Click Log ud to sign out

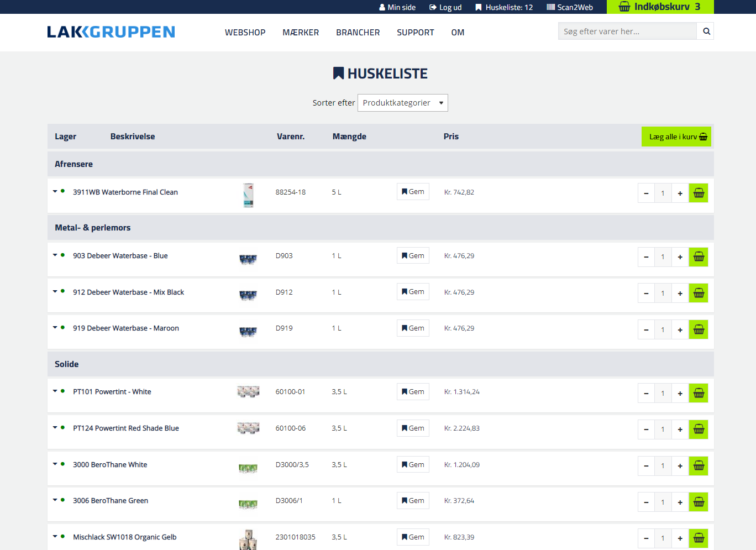(445, 7)
